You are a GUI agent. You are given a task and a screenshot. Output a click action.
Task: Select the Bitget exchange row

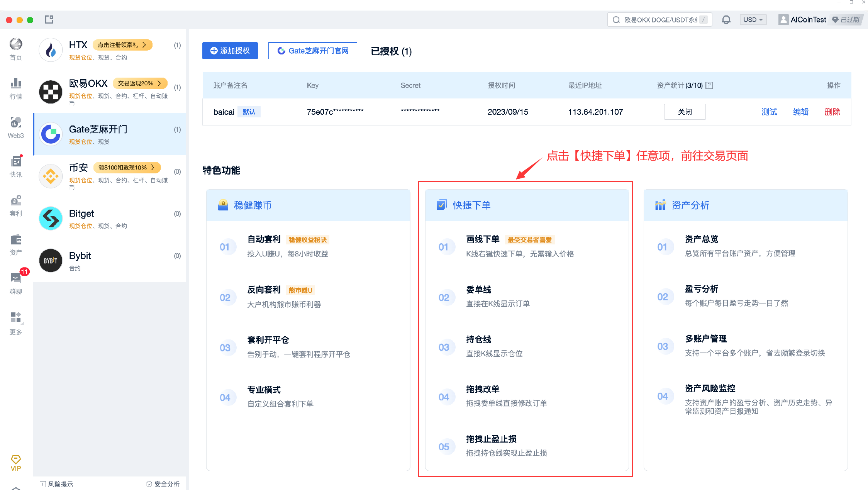coord(110,218)
